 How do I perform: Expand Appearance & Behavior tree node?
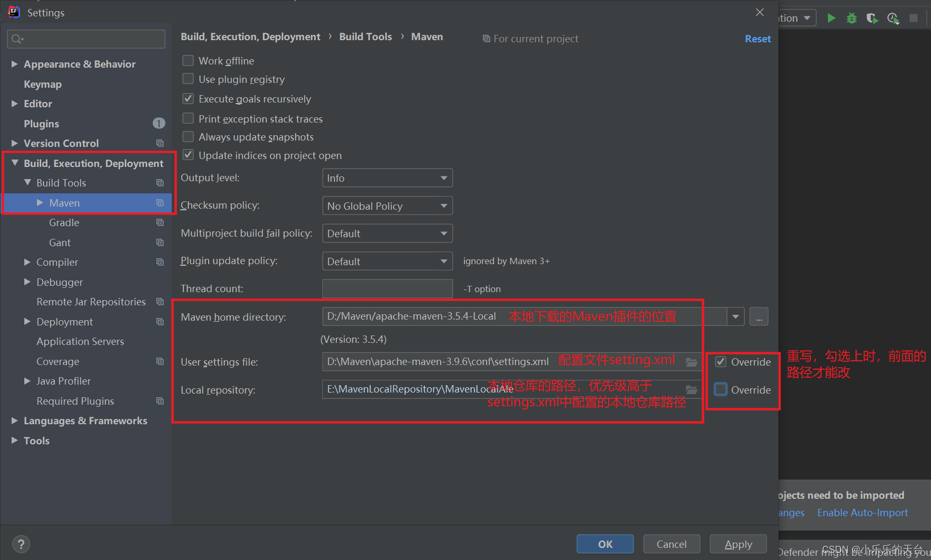click(15, 64)
